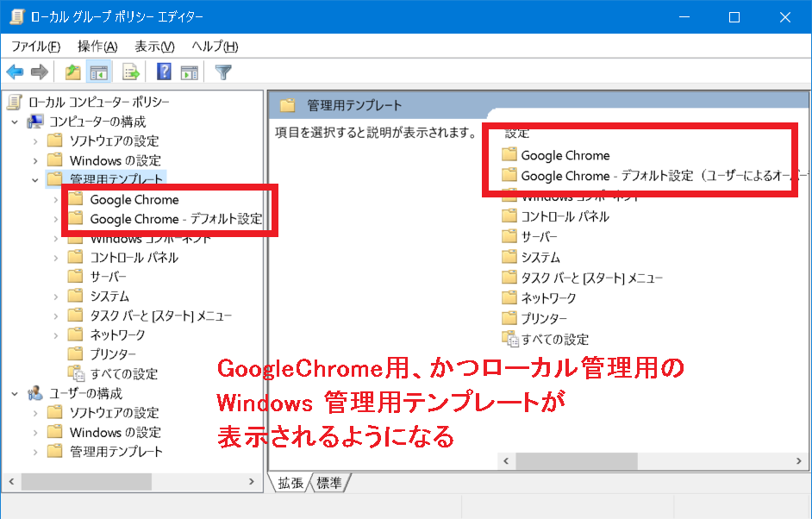
Task: Click the ネットワーク folder icon in right list
Action: (509, 297)
